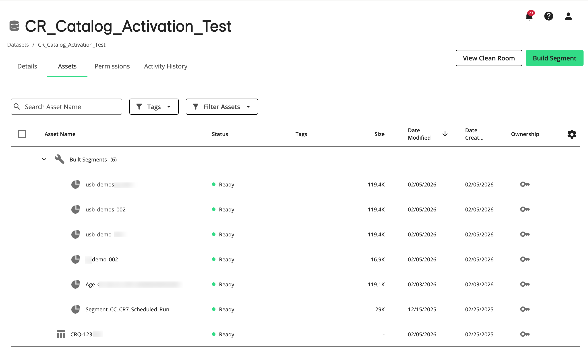Screen dimensions: 588x364
Task: Click the Date Modified sort arrow
Action: pos(445,134)
